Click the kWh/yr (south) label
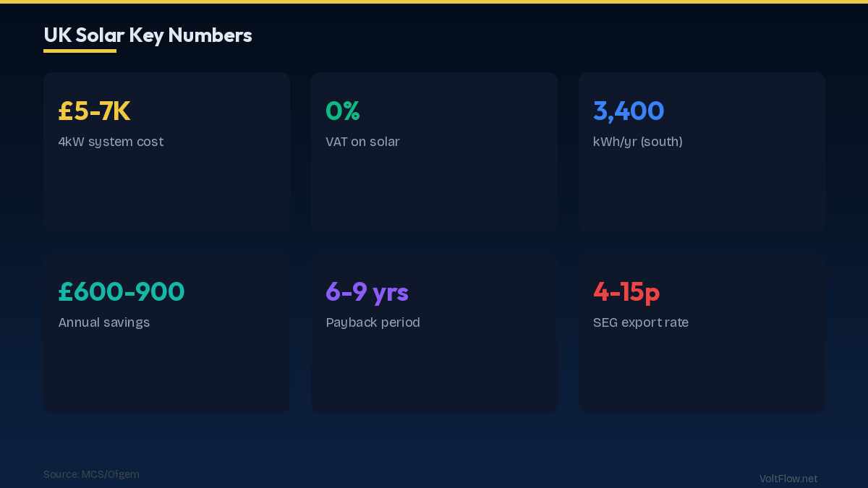 click(x=637, y=142)
